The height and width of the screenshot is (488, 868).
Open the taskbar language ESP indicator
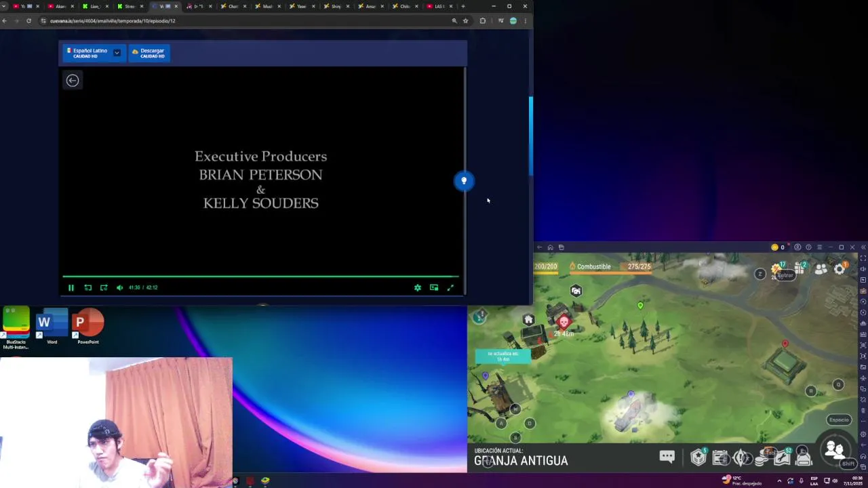coord(814,481)
